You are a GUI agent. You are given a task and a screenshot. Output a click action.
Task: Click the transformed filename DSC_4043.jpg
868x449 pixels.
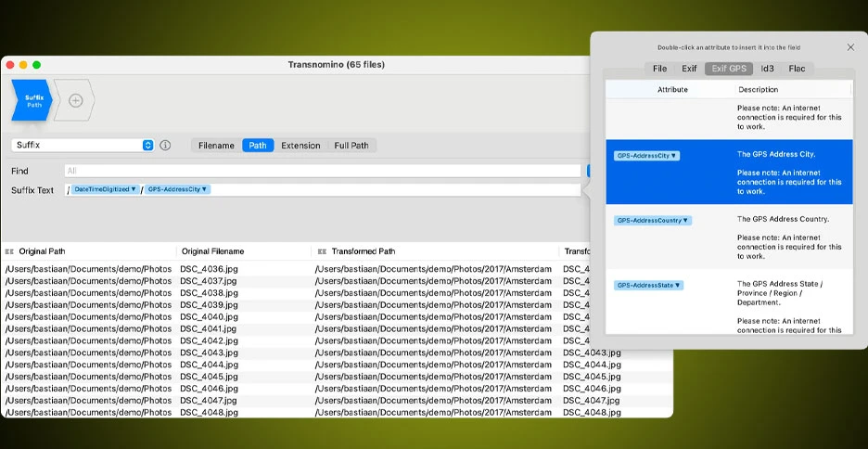[592, 353]
